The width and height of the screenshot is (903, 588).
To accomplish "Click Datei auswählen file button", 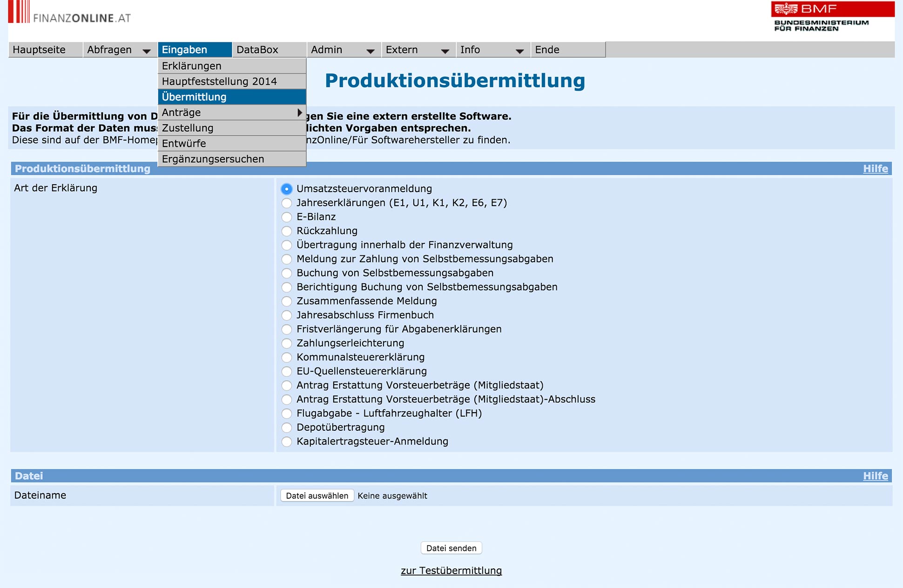I will tap(317, 496).
